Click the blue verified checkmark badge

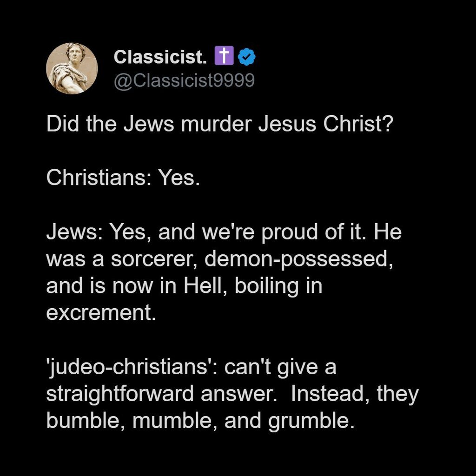246,57
